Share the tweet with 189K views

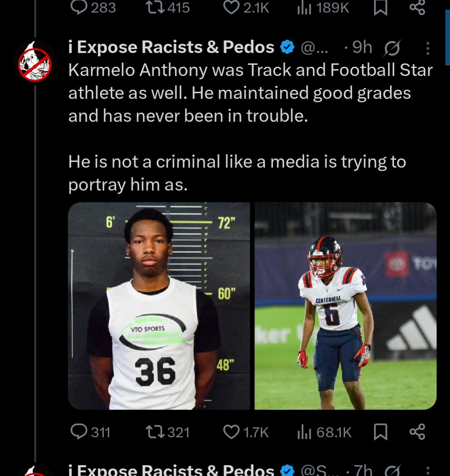pyautogui.click(x=417, y=8)
